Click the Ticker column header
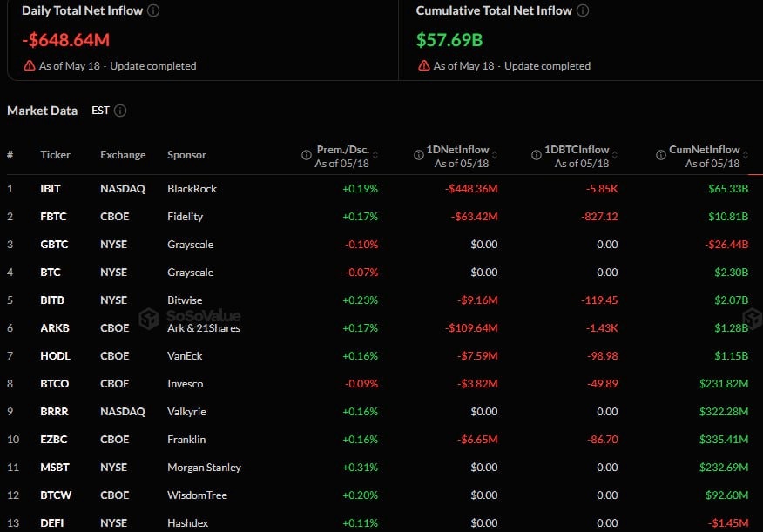 [x=55, y=155]
